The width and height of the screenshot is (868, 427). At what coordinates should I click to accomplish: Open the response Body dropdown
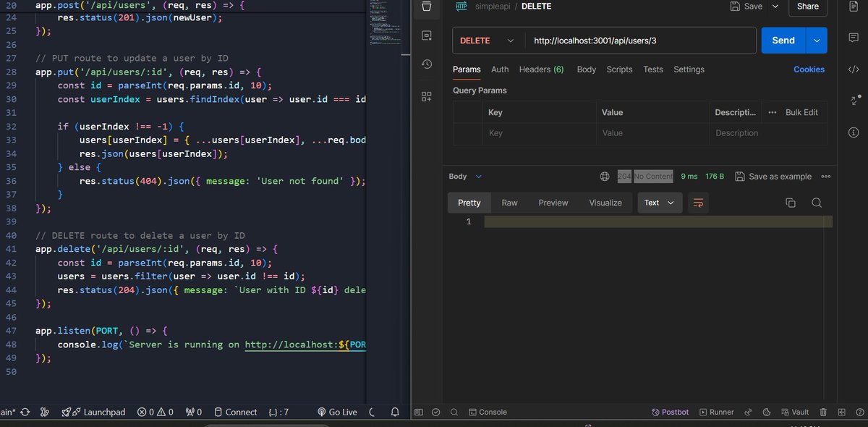(x=465, y=177)
